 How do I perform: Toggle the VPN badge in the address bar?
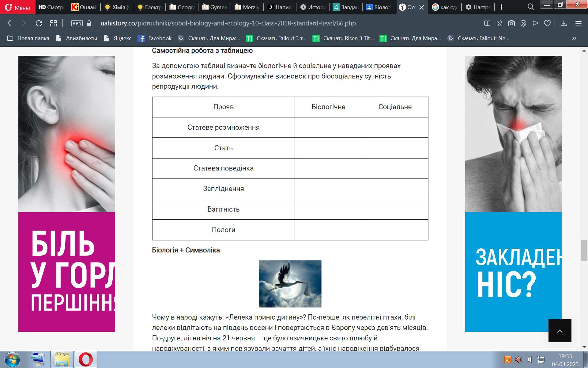click(77, 23)
